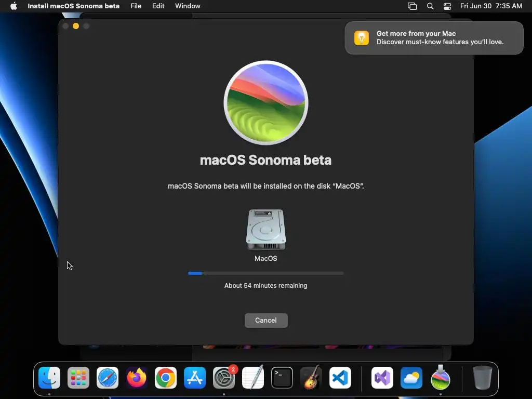Click the About 54 minutes remaining text
Viewport: 532px width, 399px height.
tap(265, 286)
